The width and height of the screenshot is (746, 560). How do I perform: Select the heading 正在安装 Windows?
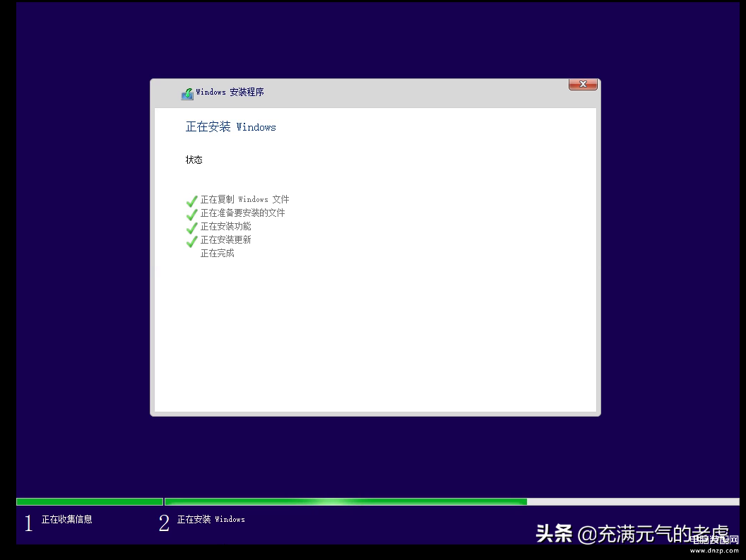click(x=231, y=126)
